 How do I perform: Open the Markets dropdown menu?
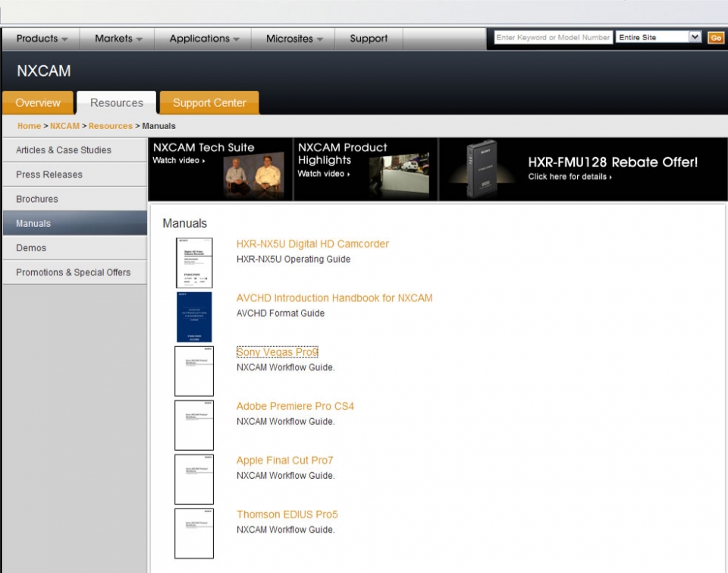pos(118,39)
